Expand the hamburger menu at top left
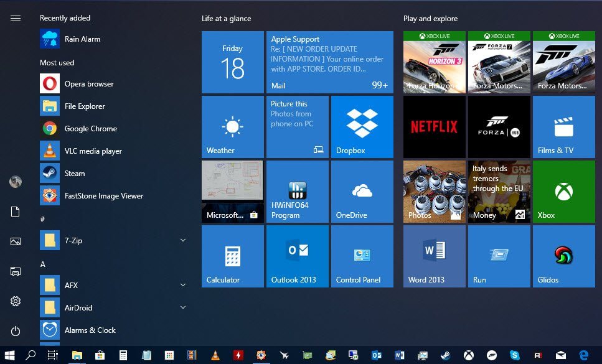 click(16, 19)
